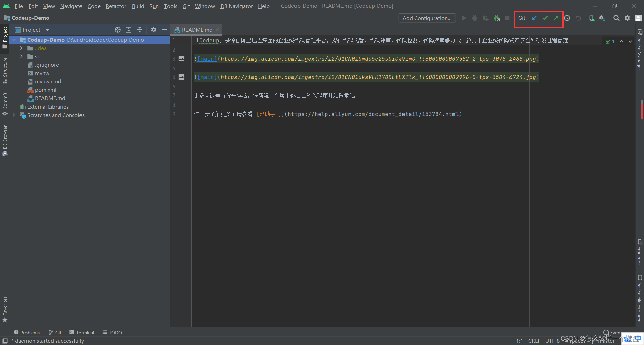Screen dimensions: 644x345
Task: Click the Select Opened File target icon
Action: click(x=118, y=30)
